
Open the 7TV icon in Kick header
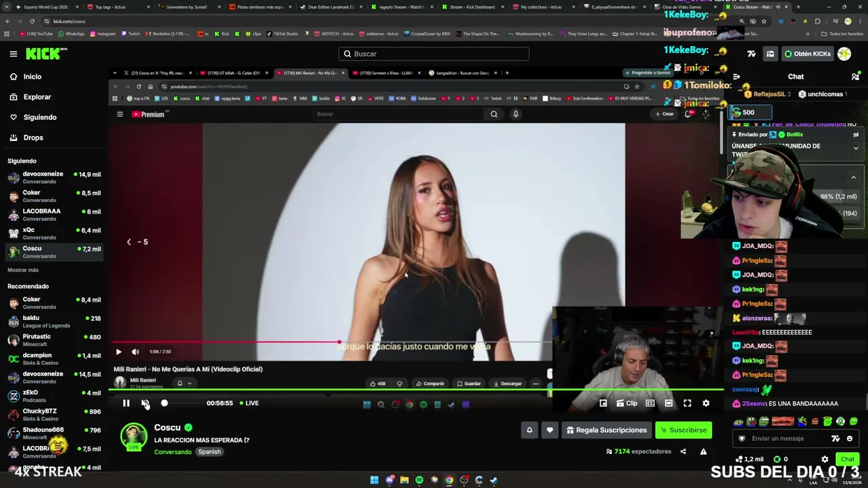pos(751,54)
